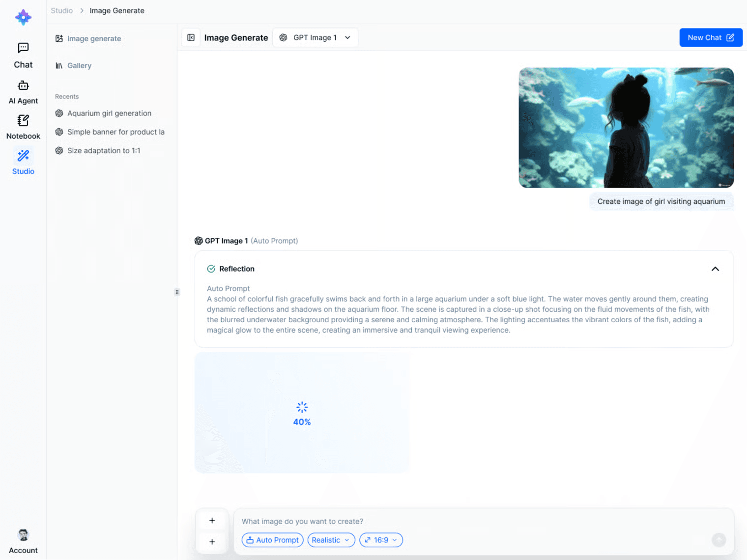Click the aquarium girl reference image
This screenshot has width=747, height=560.
626,128
